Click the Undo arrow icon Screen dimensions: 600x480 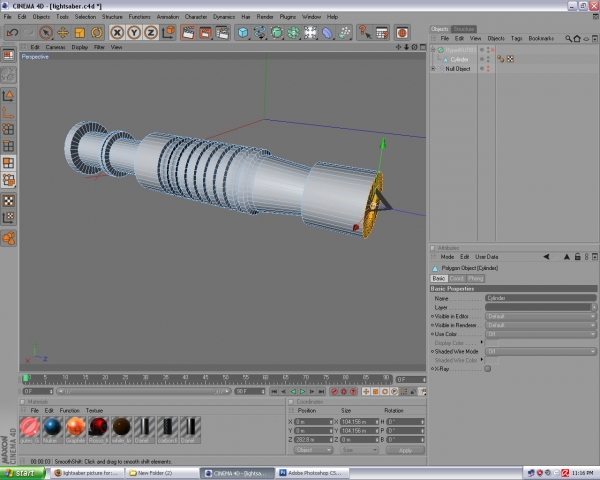(12, 33)
